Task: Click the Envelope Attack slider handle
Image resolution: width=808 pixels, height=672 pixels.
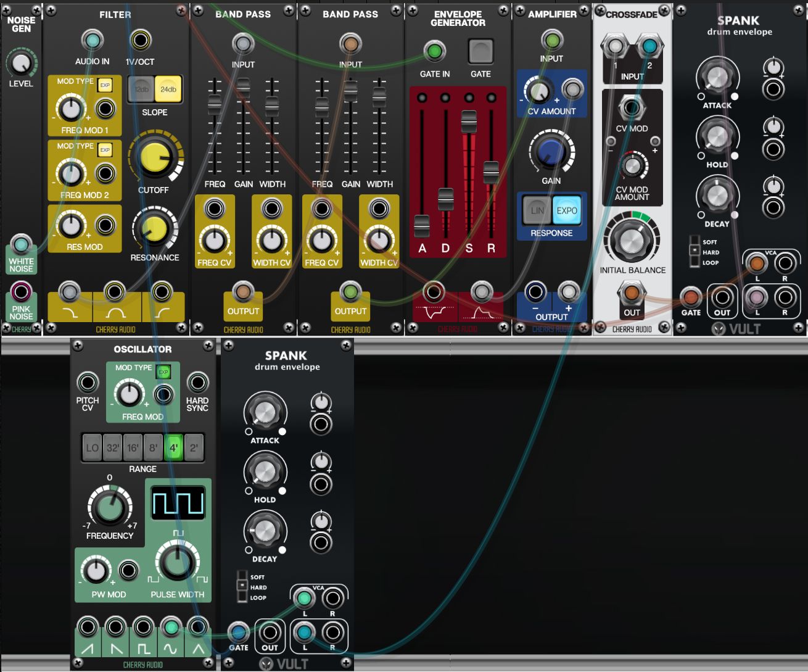Action: (422, 226)
